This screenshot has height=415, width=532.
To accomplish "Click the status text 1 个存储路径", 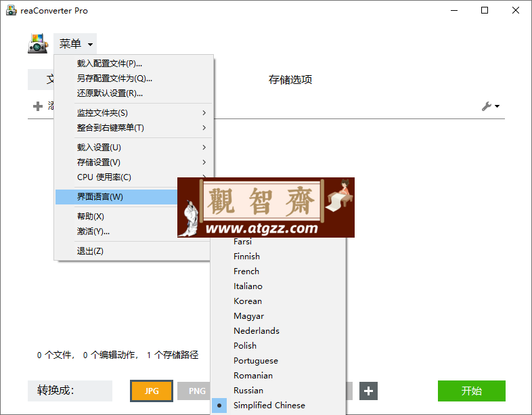I will pos(173,355).
